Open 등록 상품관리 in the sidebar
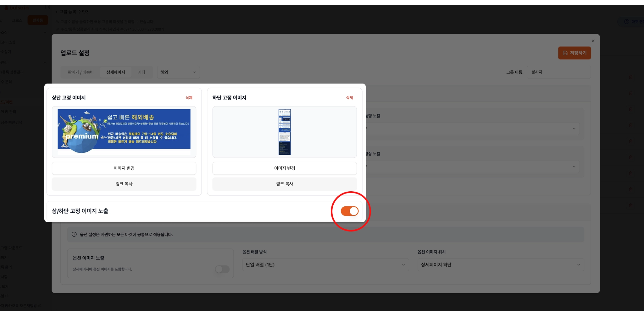 click(x=12, y=72)
